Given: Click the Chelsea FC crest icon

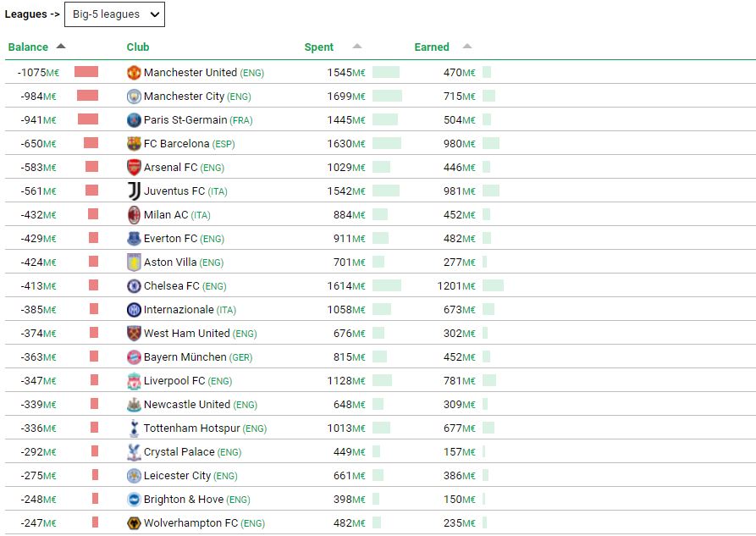Looking at the screenshot, I should tap(134, 286).
